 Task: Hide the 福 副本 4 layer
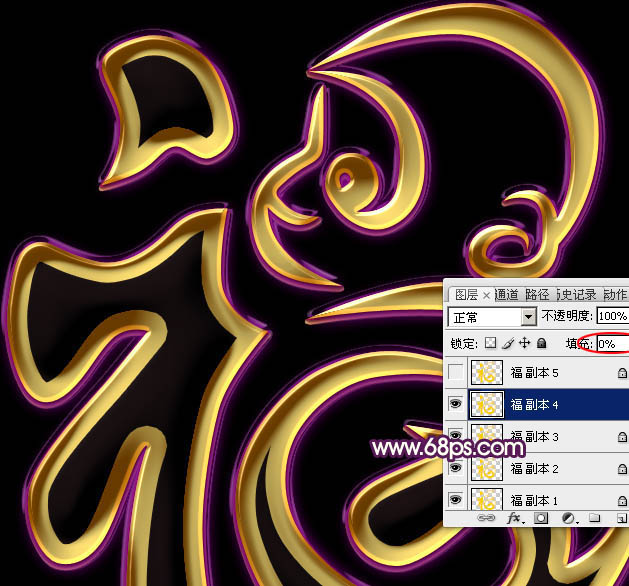pos(455,404)
